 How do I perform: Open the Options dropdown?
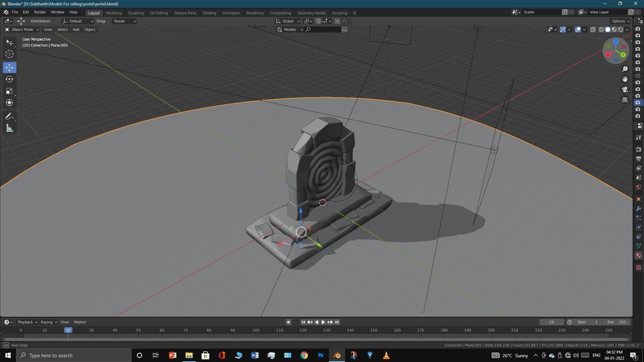621,21
